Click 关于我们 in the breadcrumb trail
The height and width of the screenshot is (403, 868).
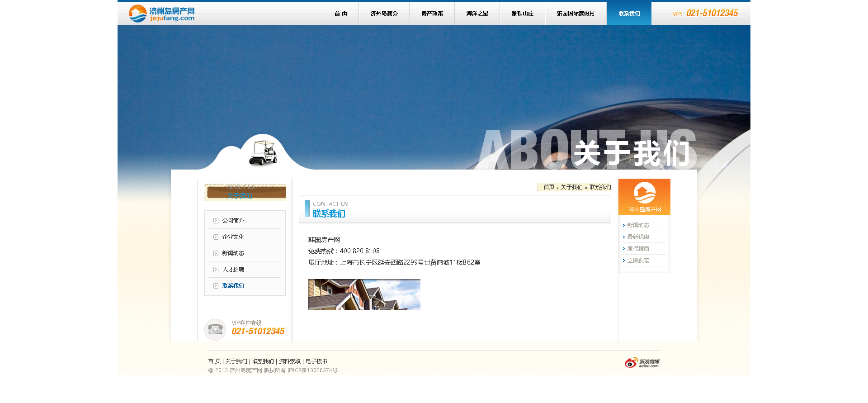(571, 187)
